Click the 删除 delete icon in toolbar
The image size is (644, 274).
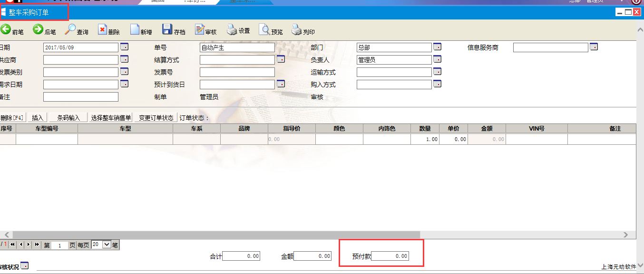pyautogui.click(x=103, y=30)
